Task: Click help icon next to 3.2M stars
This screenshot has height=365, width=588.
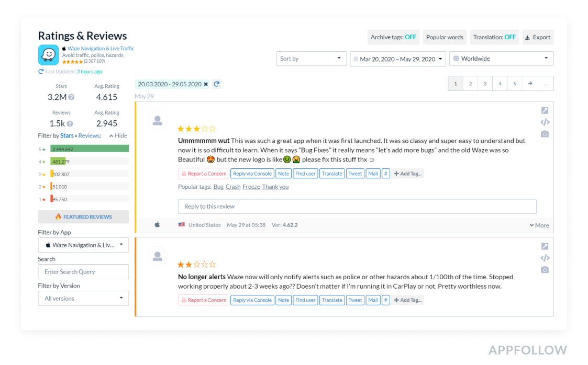Action: pyautogui.click(x=71, y=97)
